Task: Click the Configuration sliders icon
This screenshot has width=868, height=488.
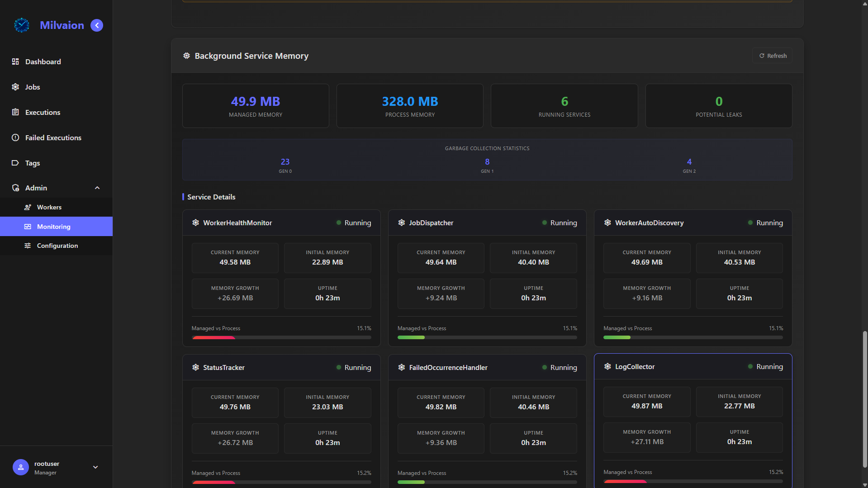Action: point(28,246)
